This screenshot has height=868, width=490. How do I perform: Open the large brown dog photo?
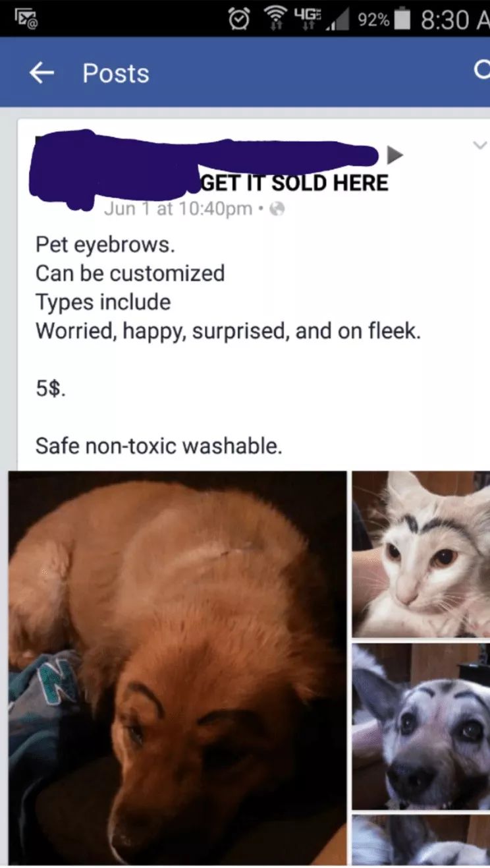pos(178,668)
